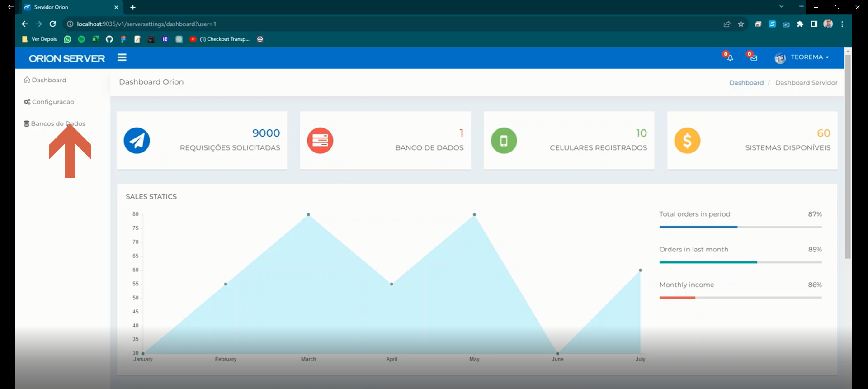Screen dimensions: 868x389
Task: Click the Orders in last month progress bar
Action: (741, 262)
